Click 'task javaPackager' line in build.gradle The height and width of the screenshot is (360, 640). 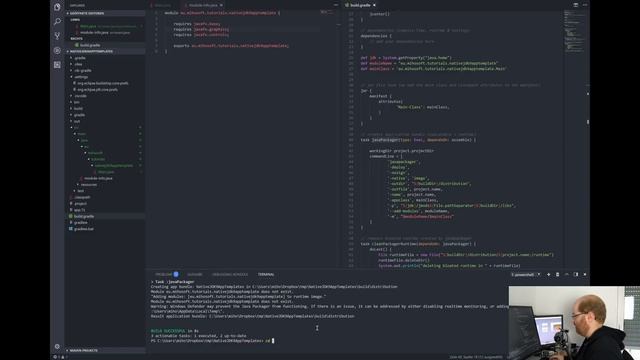coord(418,140)
